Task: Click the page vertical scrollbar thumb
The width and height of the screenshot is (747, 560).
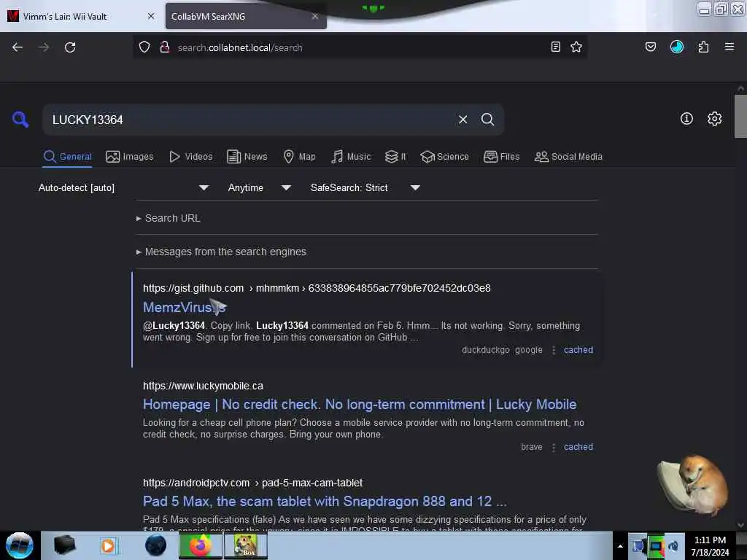Action: 740,116
